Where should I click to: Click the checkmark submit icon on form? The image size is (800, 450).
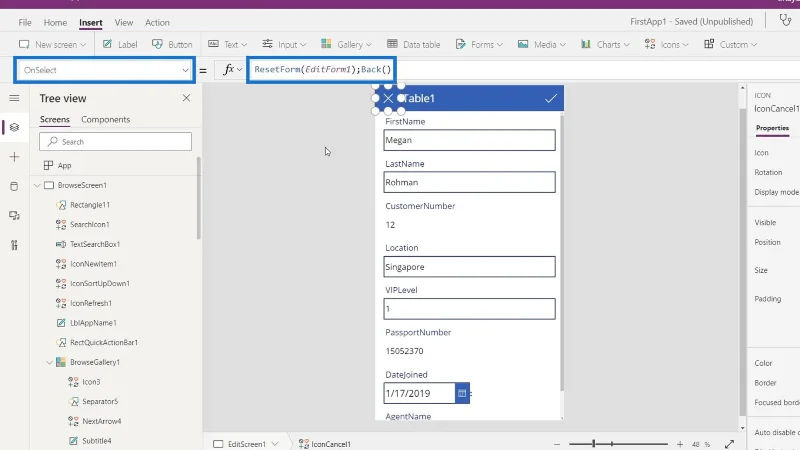coord(551,98)
